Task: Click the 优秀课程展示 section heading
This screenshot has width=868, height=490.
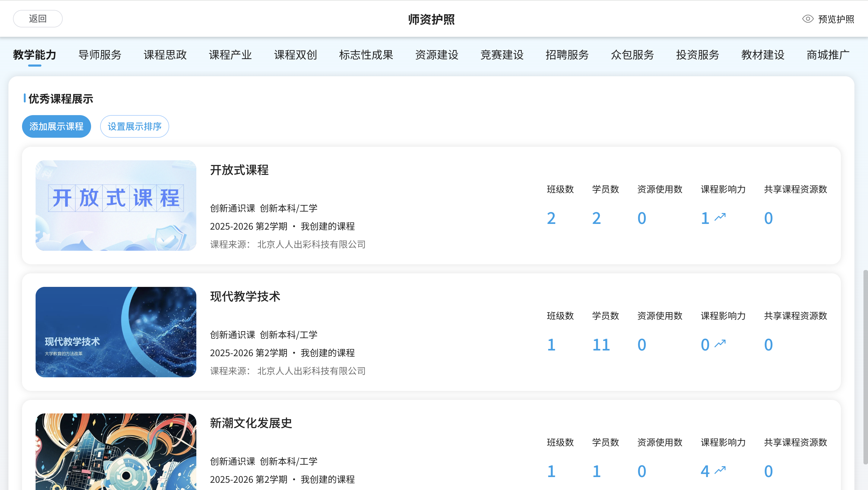Action: pos(61,99)
